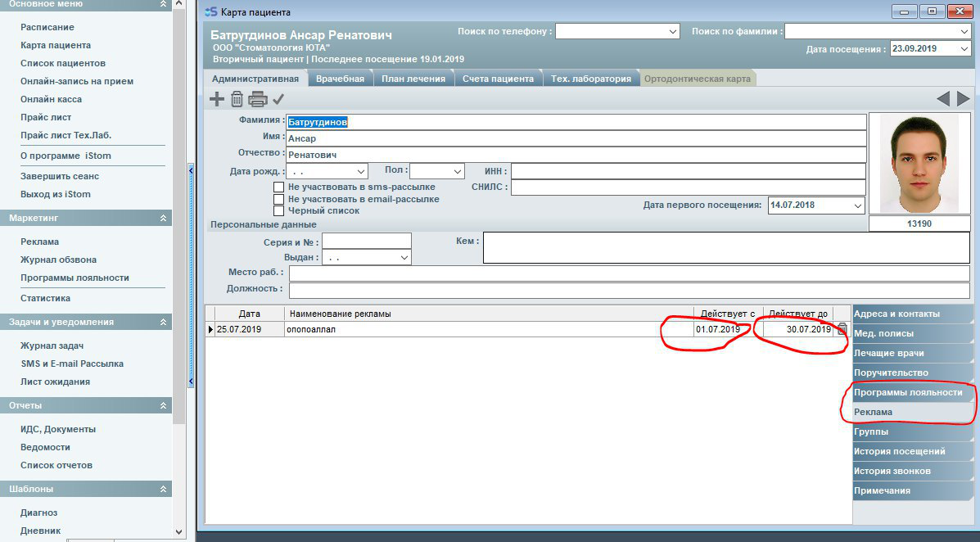Tick 'Не участвовать в email-рассылке' checkbox
The height and width of the screenshot is (542, 980).
[278, 199]
